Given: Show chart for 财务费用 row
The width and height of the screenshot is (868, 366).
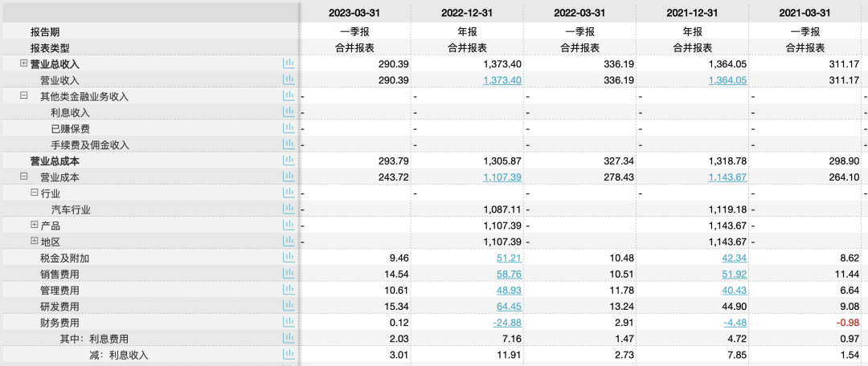Looking at the screenshot, I should tap(289, 323).
